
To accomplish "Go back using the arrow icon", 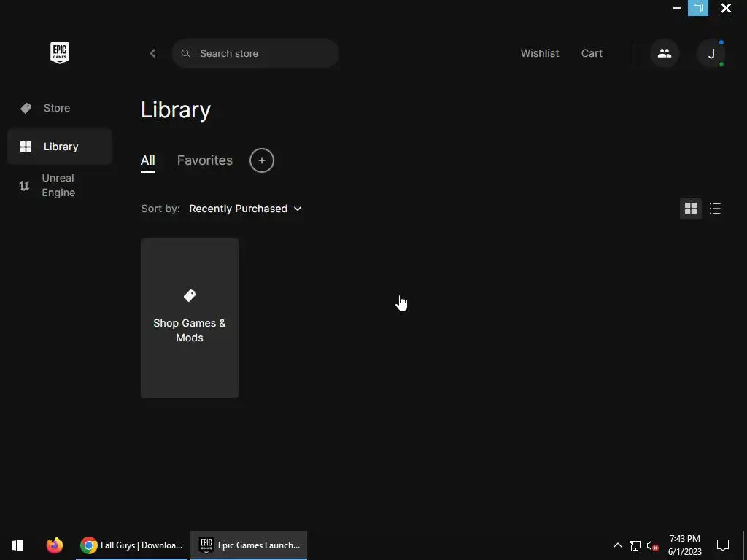I will (152, 53).
